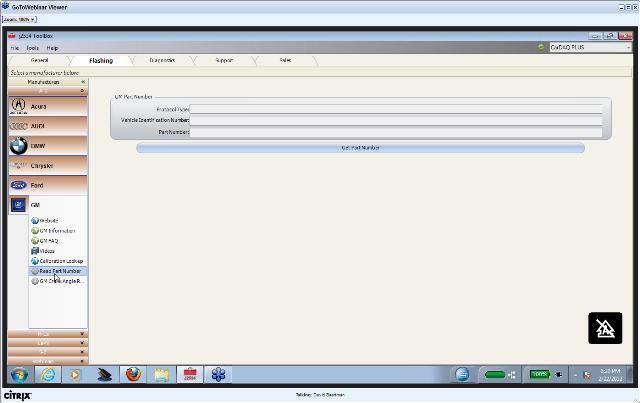
Task: Switch to the General tab
Action: pyautogui.click(x=40, y=60)
